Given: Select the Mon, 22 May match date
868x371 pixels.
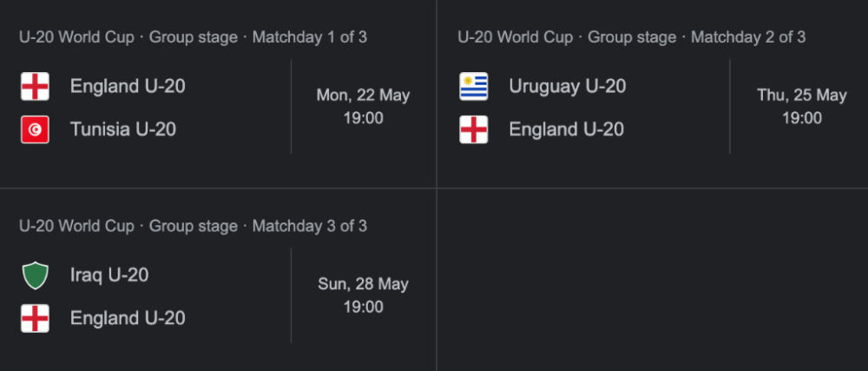Looking at the screenshot, I should coord(363,96).
